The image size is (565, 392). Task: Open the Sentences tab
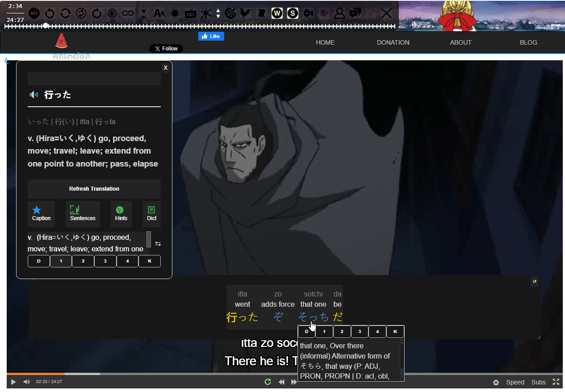[x=83, y=214]
